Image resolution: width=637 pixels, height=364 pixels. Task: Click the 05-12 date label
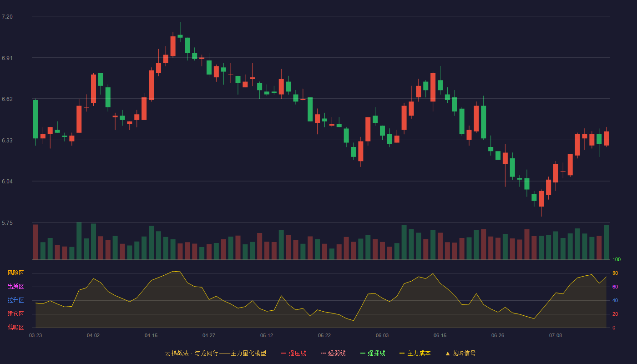(267, 335)
